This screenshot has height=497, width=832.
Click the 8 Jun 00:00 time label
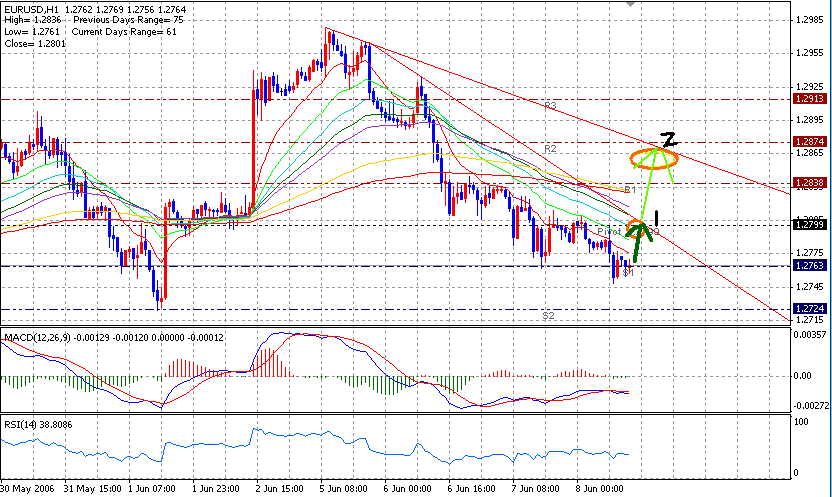(600, 488)
